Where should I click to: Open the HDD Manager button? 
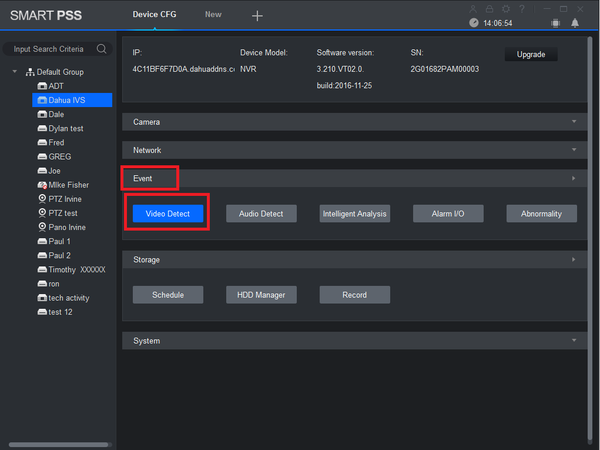coord(261,295)
